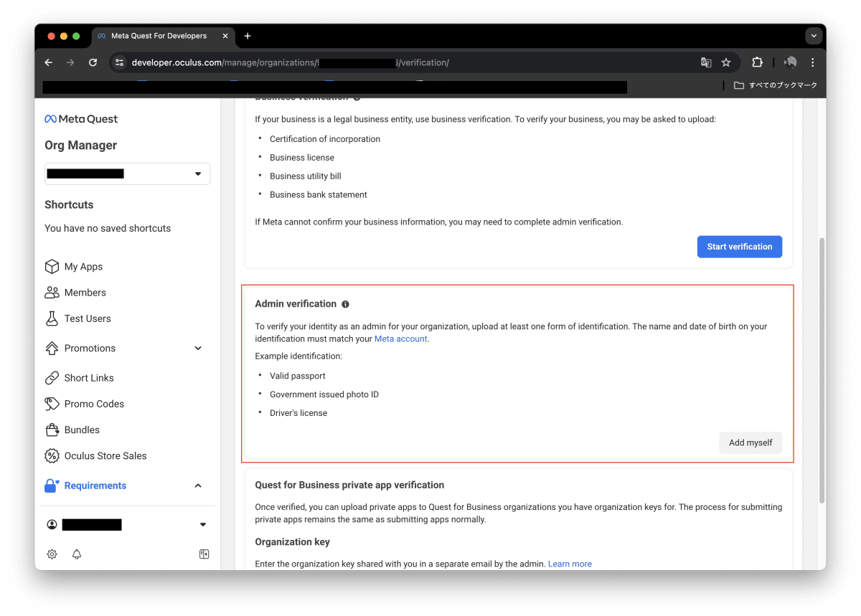Click the Bundles bag icon
The height and width of the screenshot is (616, 861).
[52, 430]
